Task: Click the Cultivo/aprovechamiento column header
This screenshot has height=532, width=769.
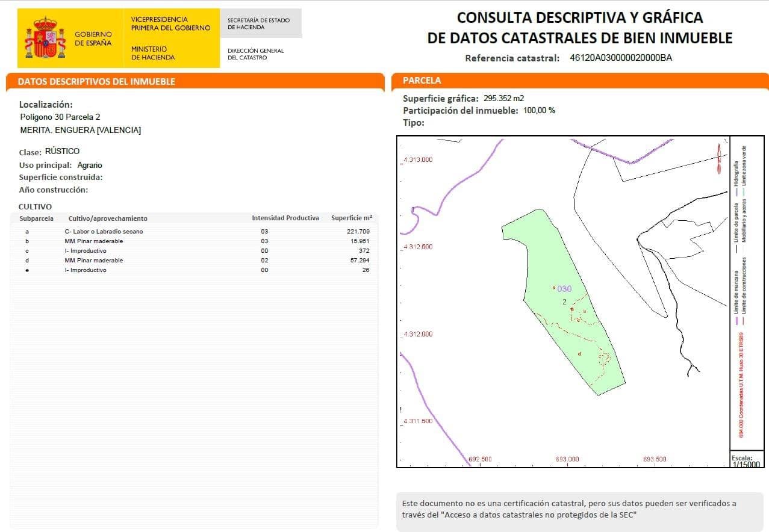Action: (x=108, y=218)
